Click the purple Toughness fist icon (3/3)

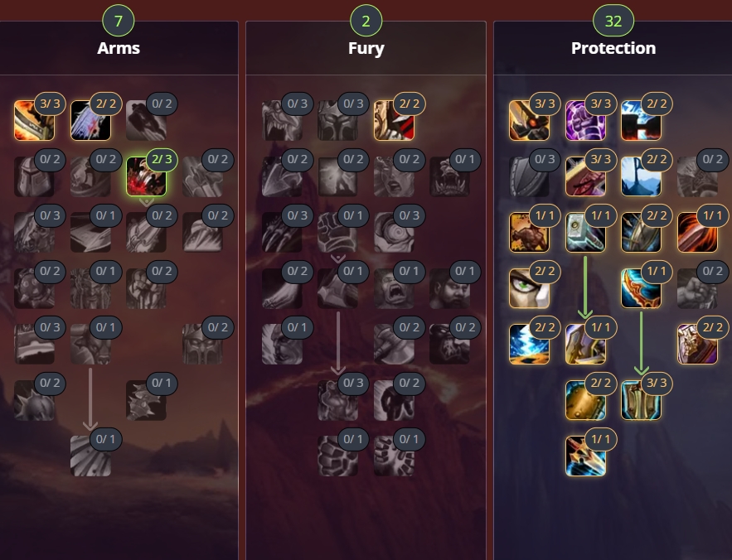(585, 120)
